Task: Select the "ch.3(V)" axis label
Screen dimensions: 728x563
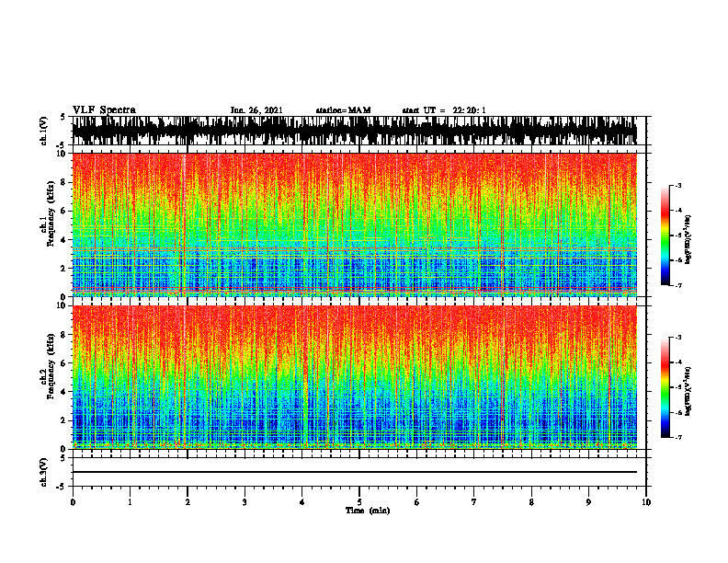Action: [44, 473]
